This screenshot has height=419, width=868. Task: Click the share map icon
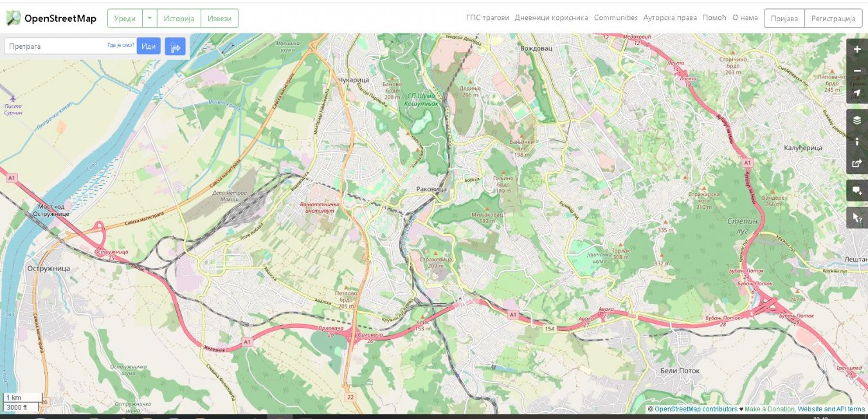click(x=856, y=163)
